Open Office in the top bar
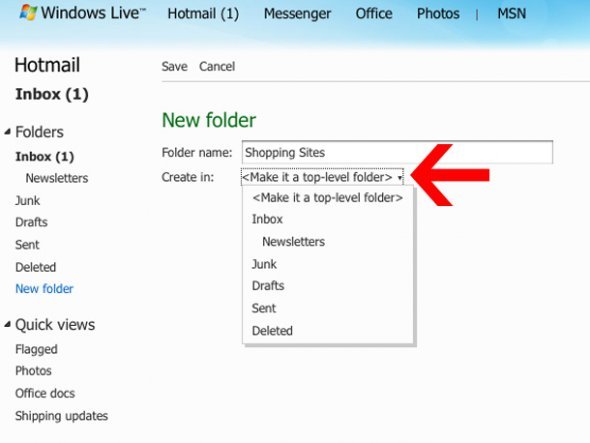Viewport: 590px width, 443px height. tap(374, 14)
